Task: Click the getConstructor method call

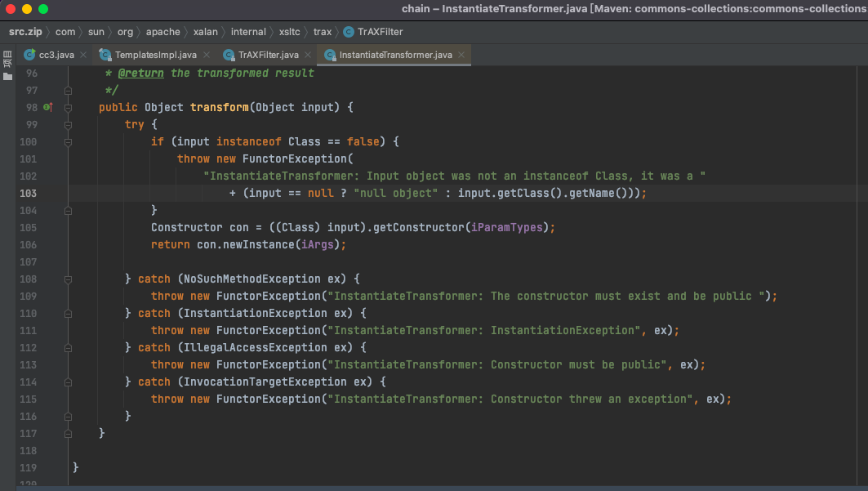Action: 419,227
